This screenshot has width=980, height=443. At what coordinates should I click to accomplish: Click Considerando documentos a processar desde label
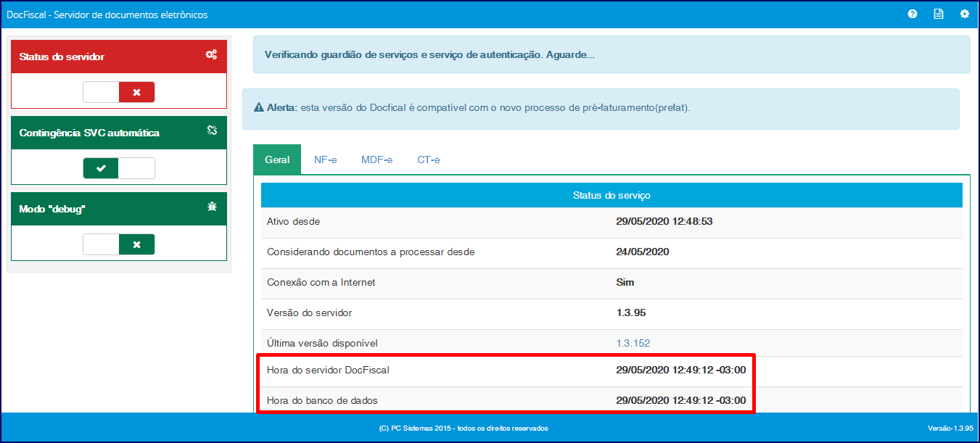371,252
